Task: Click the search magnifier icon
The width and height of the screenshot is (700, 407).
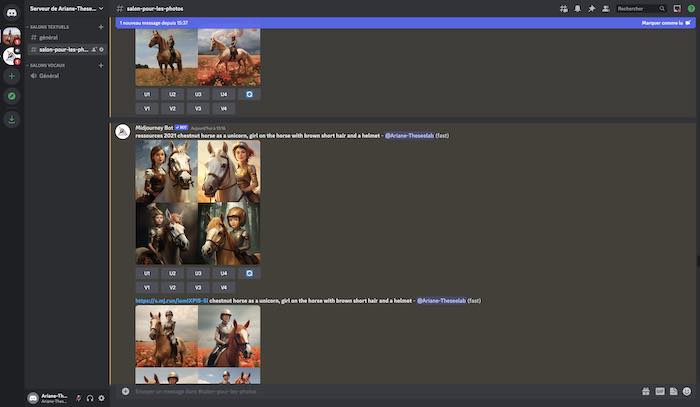Action: [662, 8]
